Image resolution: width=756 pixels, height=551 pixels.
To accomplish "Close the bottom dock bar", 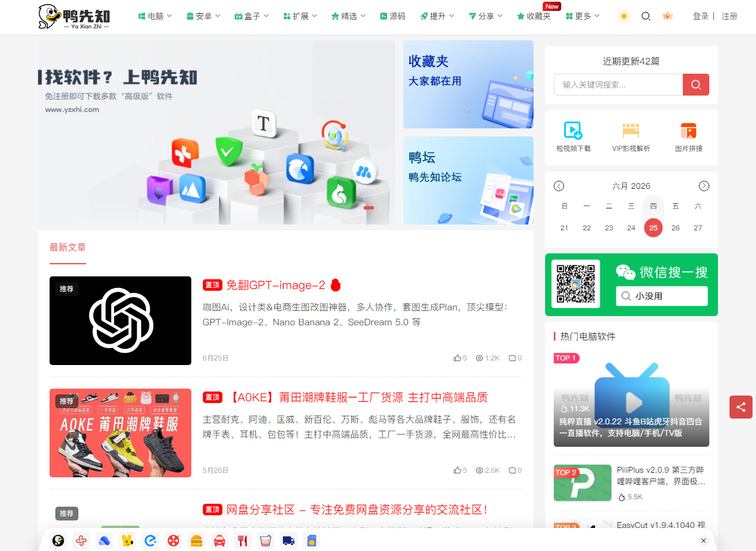I will tap(704, 541).
